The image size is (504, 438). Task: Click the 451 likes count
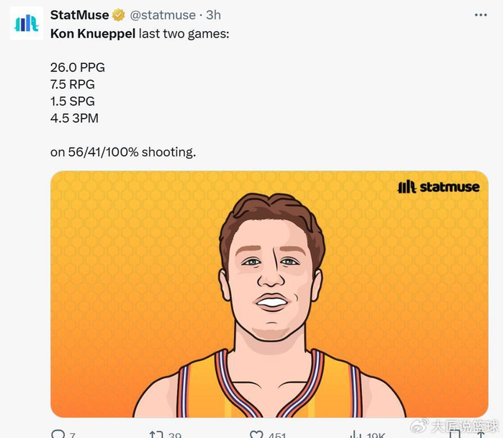tap(276, 435)
